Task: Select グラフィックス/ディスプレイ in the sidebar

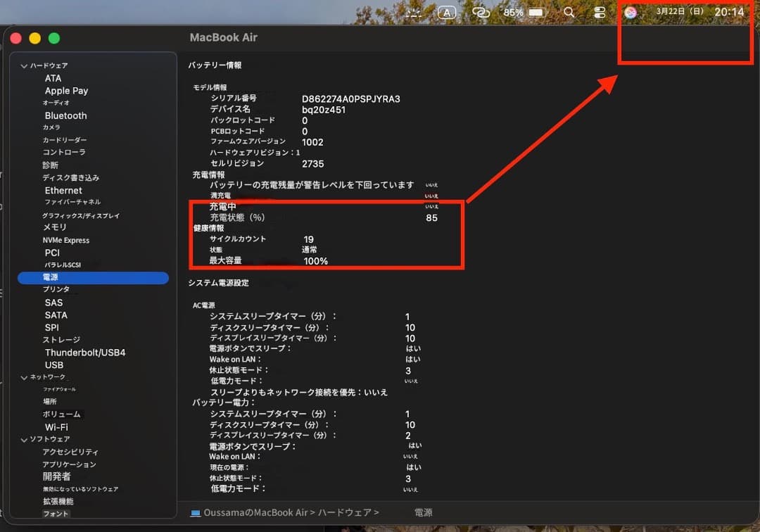Action: tap(81, 215)
